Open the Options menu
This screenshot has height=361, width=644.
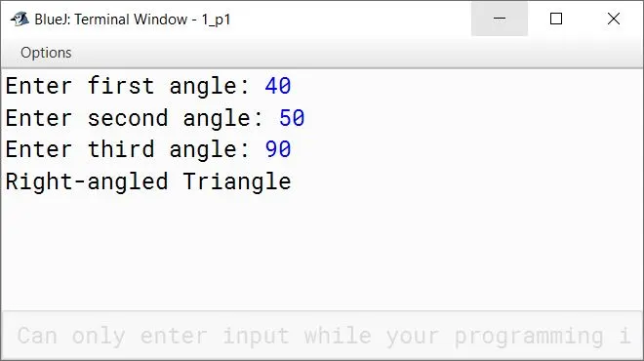(46, 53)
